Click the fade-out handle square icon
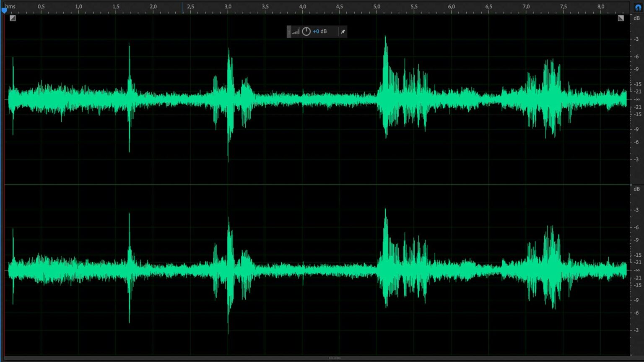 coord(621,18)
